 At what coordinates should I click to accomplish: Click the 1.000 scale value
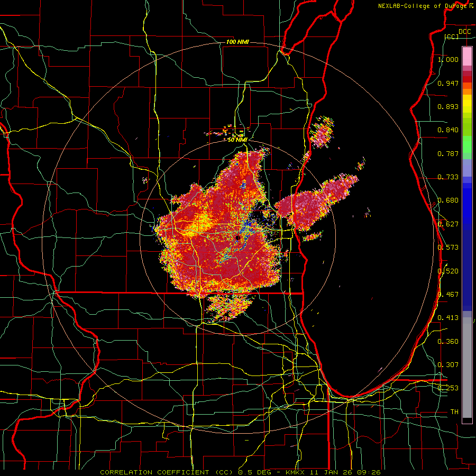point(448,59)
